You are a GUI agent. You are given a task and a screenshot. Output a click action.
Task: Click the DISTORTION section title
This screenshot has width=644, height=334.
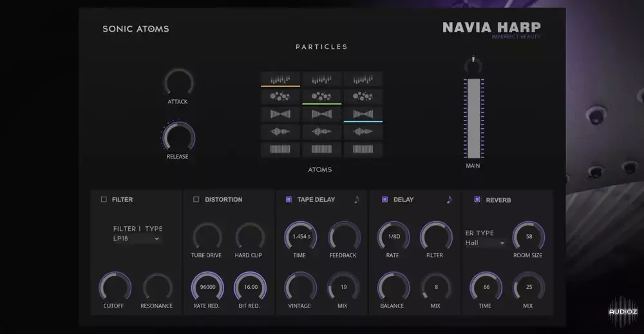click(223, 199)
